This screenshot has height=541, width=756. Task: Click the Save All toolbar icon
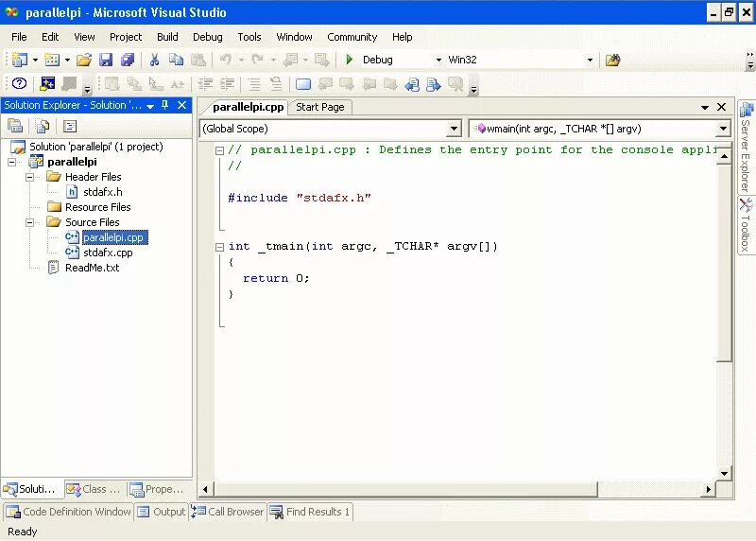(128, 60)
